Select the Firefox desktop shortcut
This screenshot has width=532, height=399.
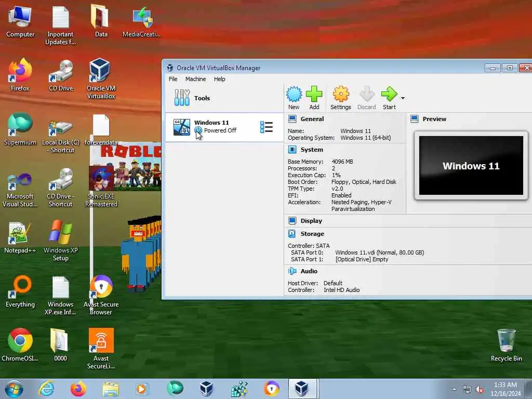[x=20, y=75]
